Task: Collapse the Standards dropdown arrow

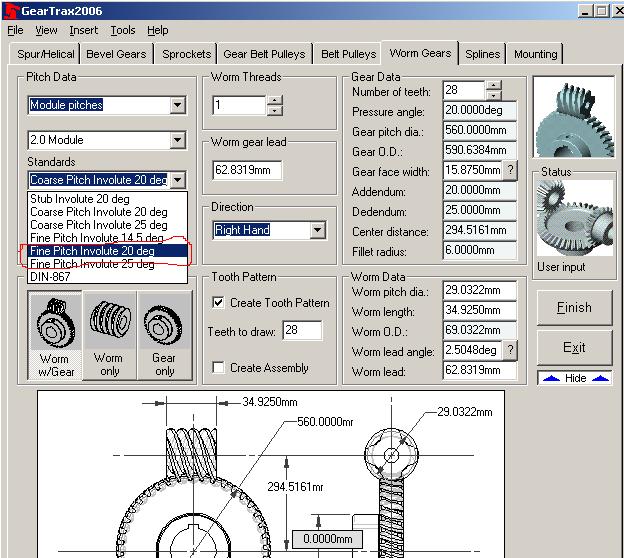Action: point(177,180)
